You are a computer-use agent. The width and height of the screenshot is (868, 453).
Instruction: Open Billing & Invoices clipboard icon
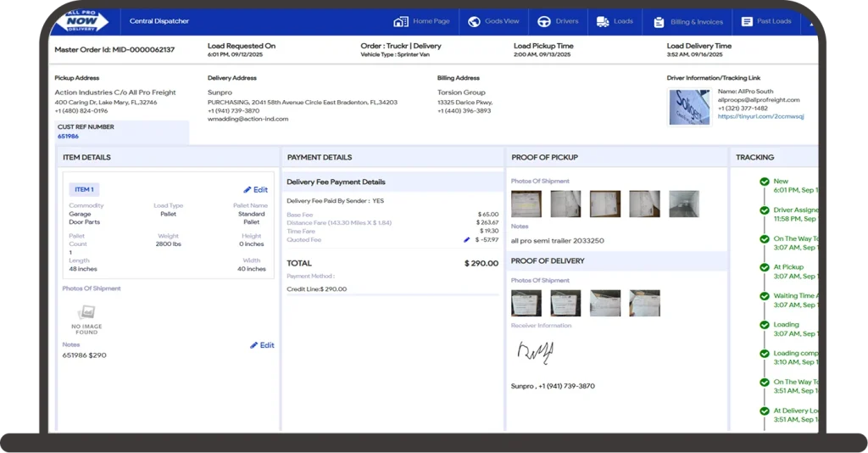tap(659, 21)
